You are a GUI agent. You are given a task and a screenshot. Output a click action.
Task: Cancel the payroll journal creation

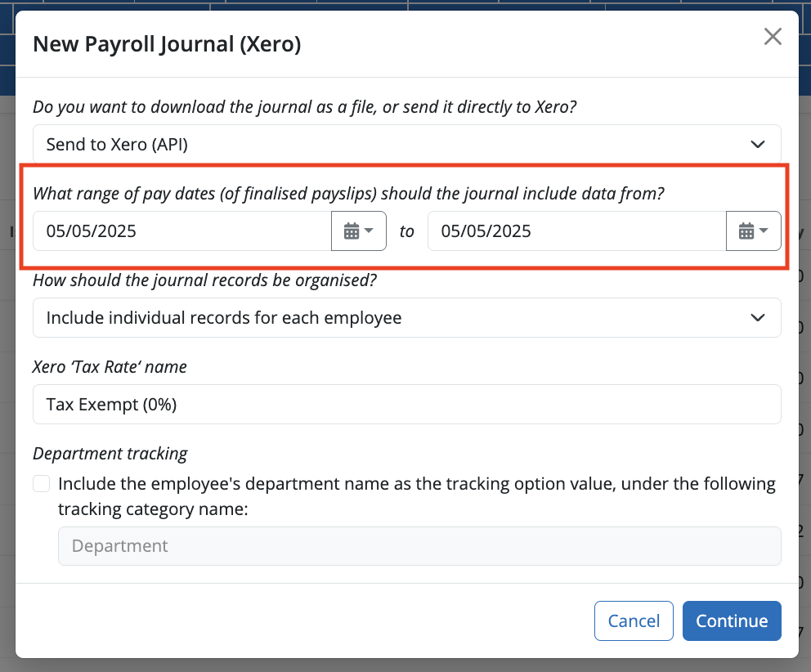634,620
